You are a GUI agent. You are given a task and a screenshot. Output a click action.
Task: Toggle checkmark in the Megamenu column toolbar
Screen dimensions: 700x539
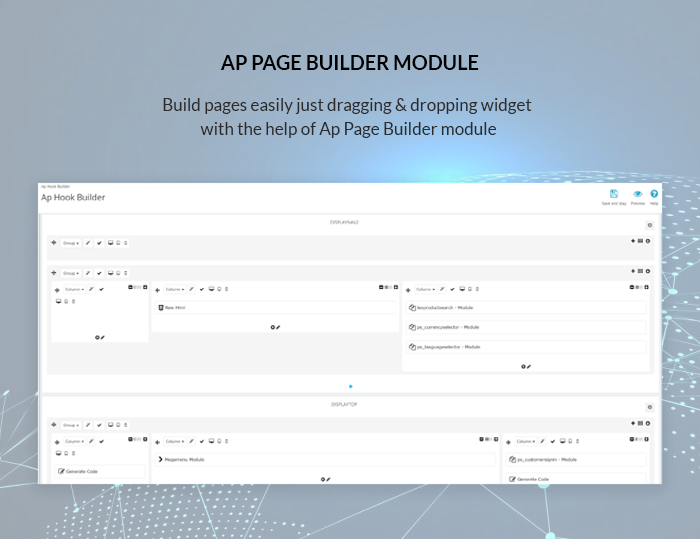[x=202, y=442]
